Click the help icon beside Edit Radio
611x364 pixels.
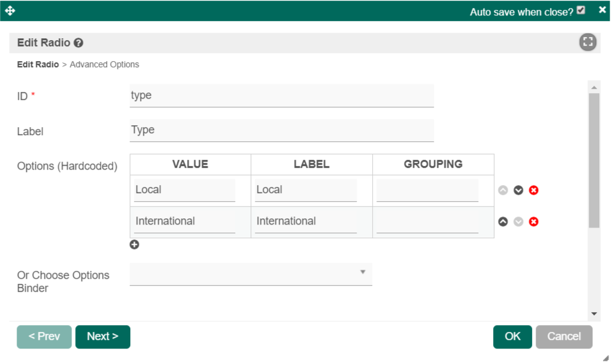click(x=78, y=43)
